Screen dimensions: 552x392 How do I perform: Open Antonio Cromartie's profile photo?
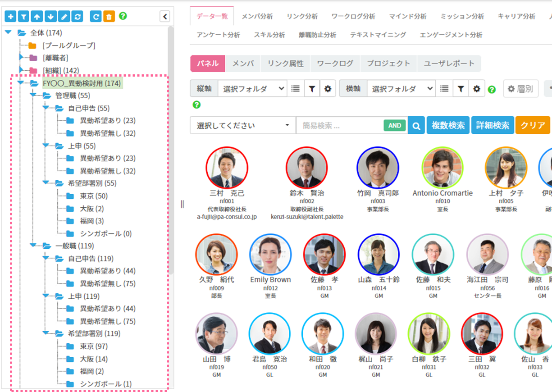(443, 167)
